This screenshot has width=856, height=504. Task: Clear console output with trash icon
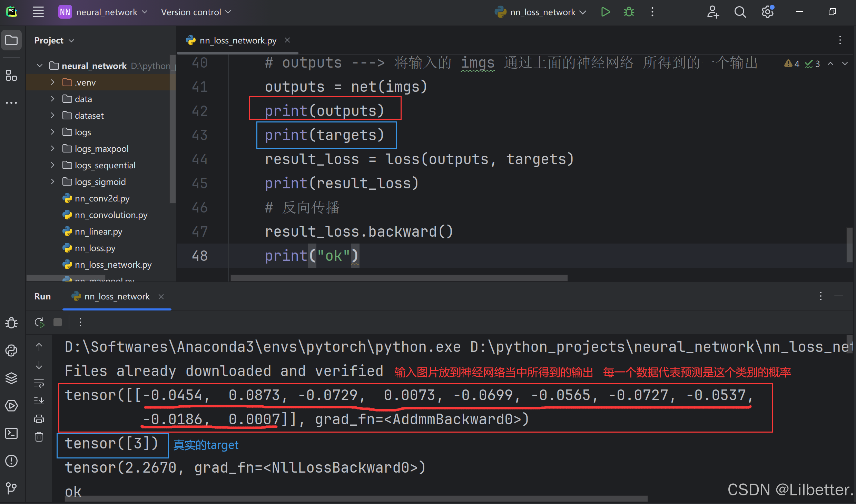(x=39, y=437)
